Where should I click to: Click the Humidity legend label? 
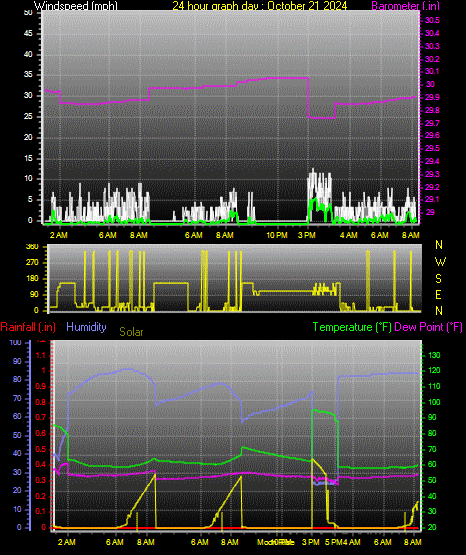click(86, 327)
